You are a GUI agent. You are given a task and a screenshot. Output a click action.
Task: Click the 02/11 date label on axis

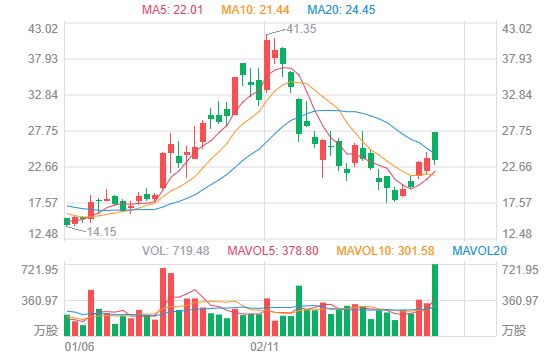pyautogui.click(x=264, y=346)
